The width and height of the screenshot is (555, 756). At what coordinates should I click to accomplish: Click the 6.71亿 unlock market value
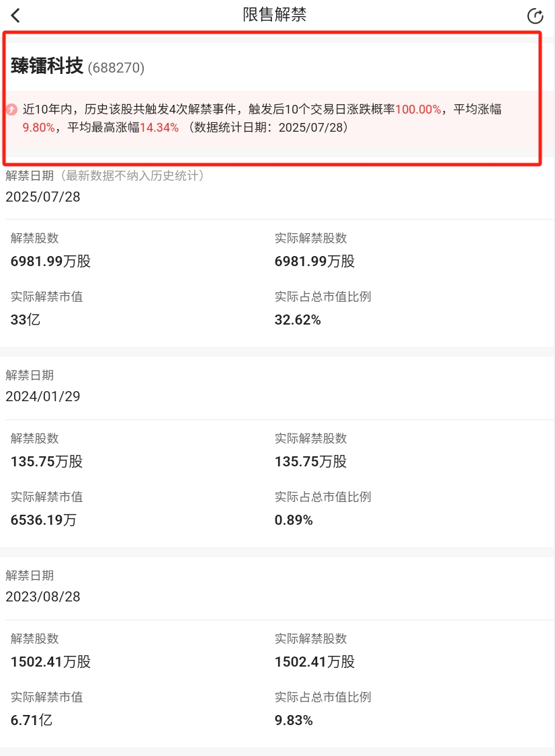click(32, 720)
